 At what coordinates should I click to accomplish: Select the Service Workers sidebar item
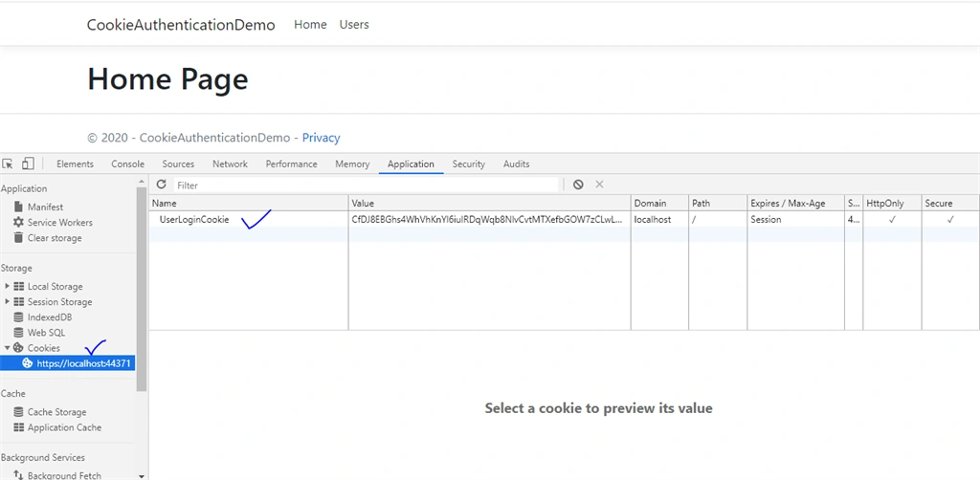(x=60, y=222)
